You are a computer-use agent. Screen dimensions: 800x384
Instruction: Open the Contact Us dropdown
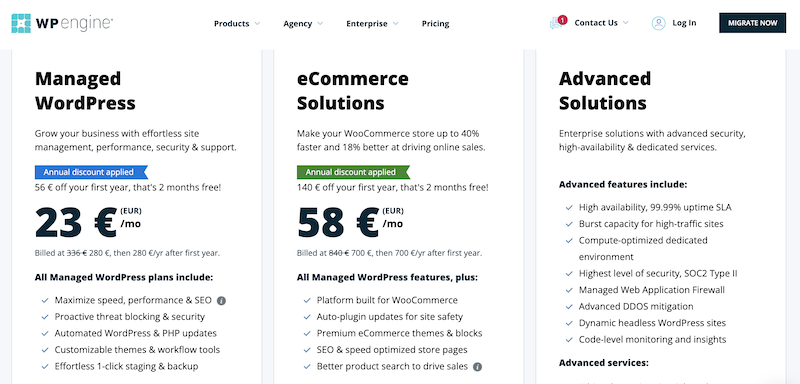(x=602, y=23)
